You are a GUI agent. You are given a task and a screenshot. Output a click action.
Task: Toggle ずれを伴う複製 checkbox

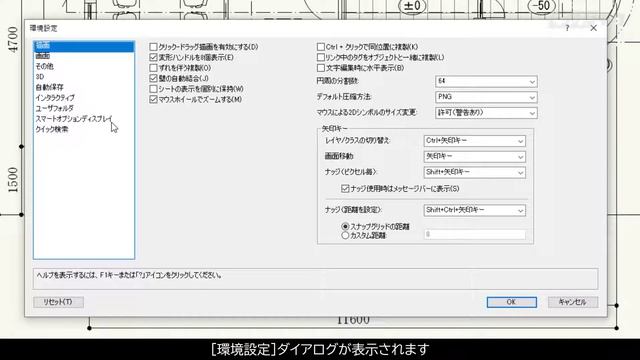(153, 68)
